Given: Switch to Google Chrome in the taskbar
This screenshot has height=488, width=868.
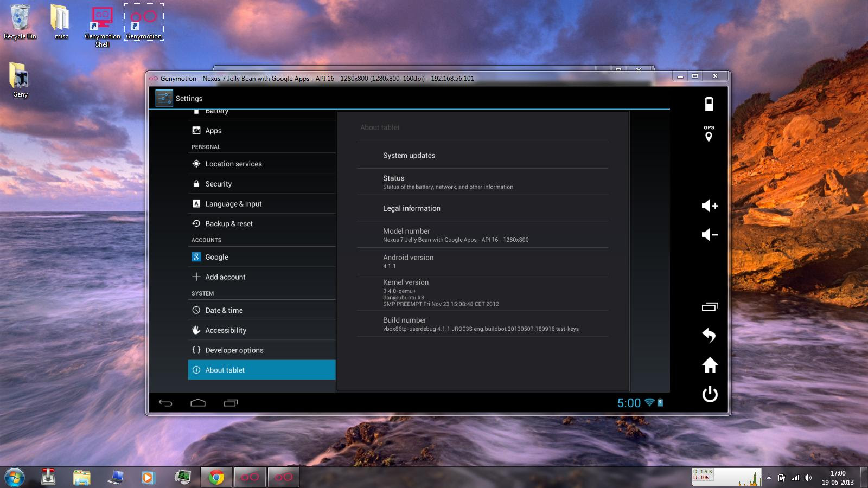Looking at the screenshot, I should coord(216,477).
